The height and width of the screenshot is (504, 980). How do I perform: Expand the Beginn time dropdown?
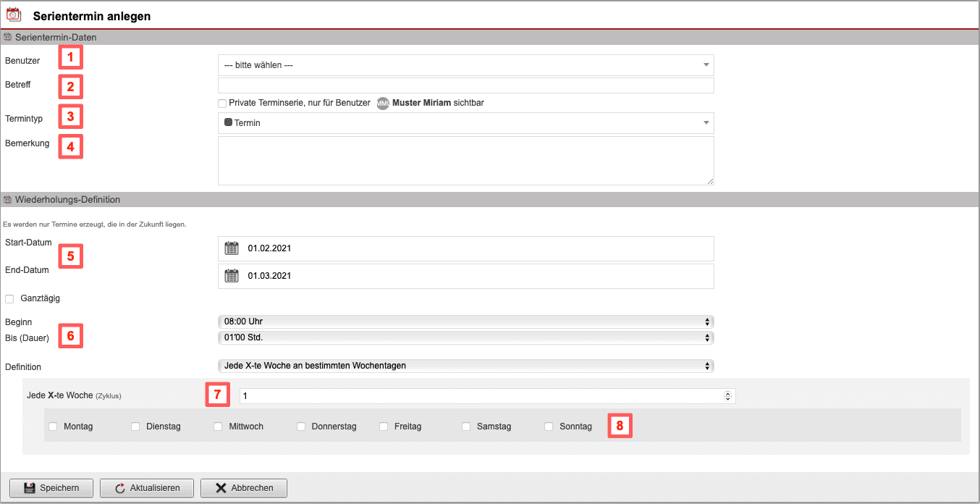pyautogui.click(x=465, y=322)
